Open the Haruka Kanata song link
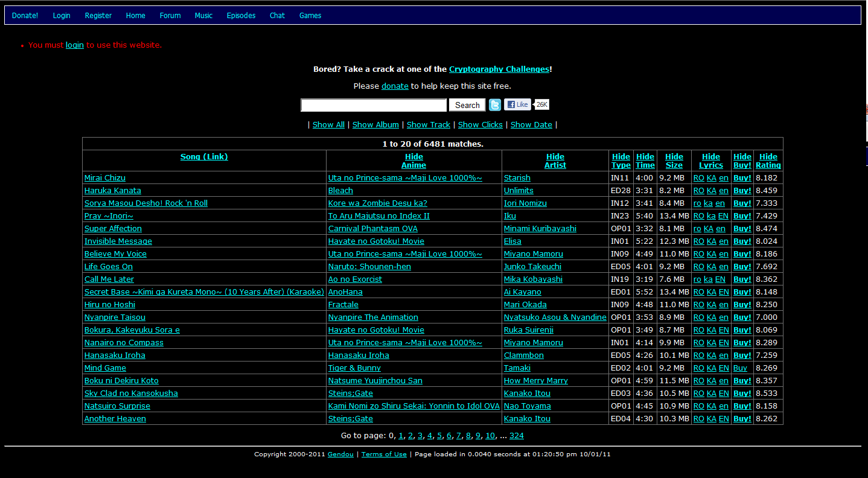 113,191
